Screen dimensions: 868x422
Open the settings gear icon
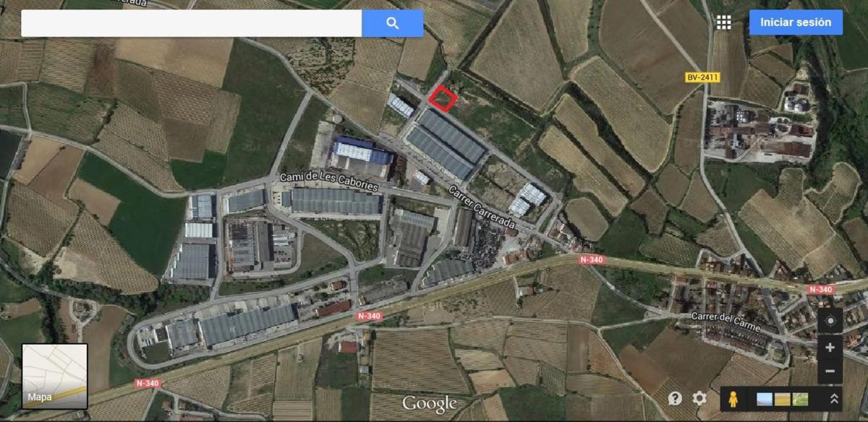tap(699, 398)
